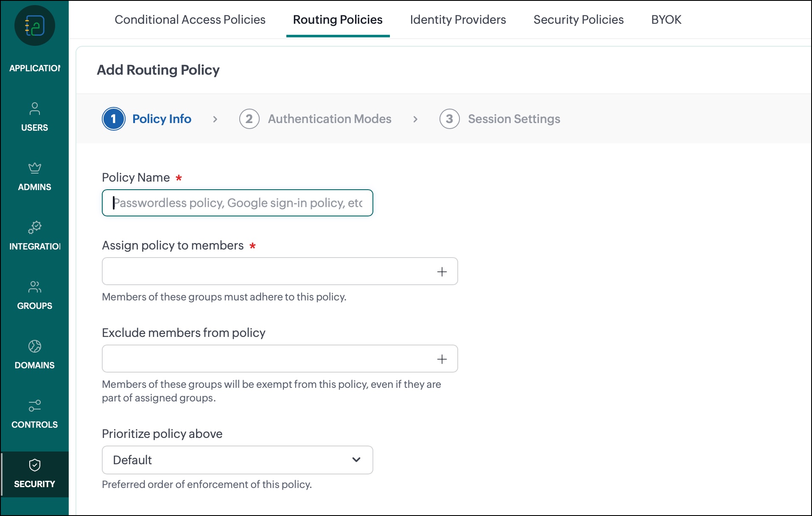Click step 1 circle for Policy Info
Viewport: 812px width, 516px height.
114,119
